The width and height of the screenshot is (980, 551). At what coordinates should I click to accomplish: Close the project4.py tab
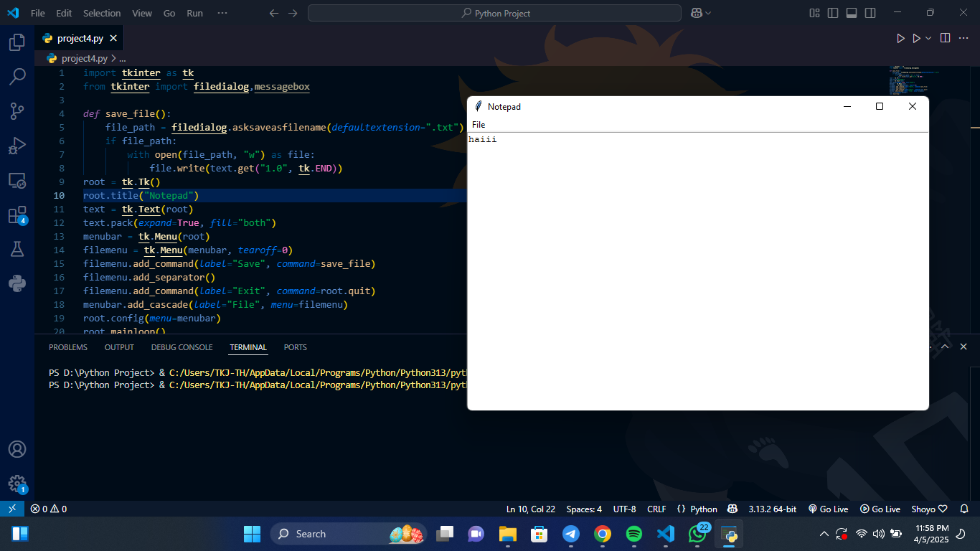113,38
